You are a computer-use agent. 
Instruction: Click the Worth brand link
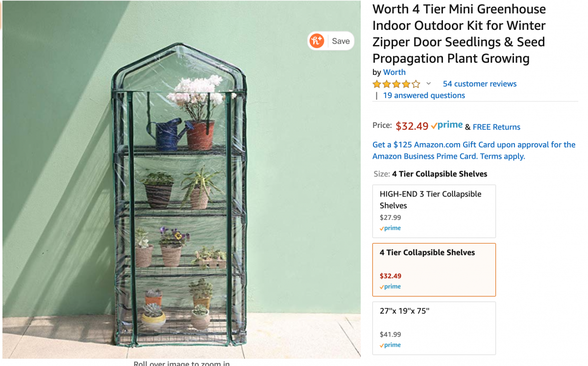click(x=394, y=72)
